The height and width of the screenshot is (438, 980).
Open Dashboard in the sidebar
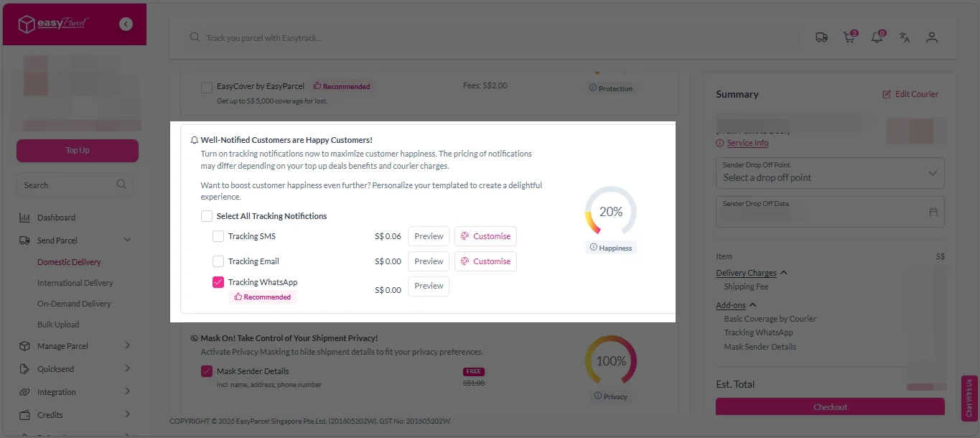56,218
